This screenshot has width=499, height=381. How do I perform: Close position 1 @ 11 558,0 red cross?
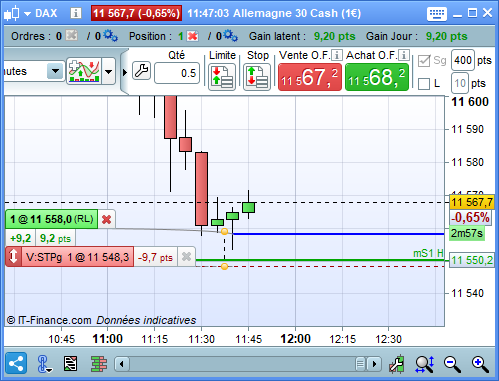tap(106, 219)
